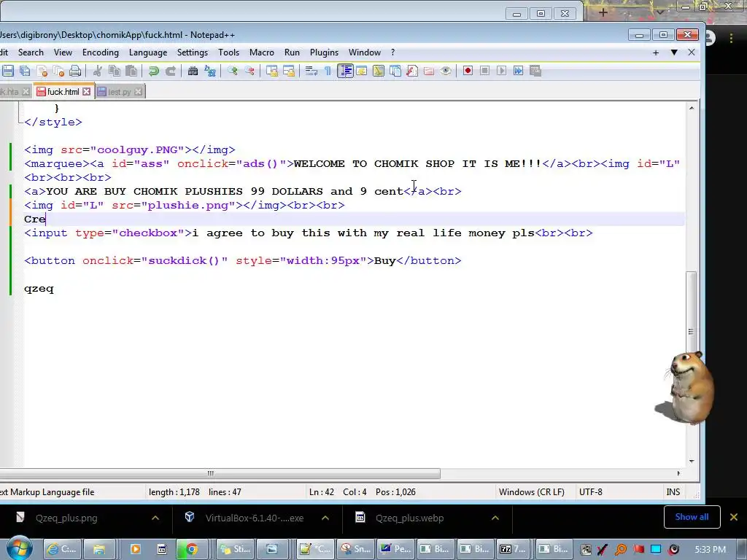Toggle the Monitoring eye icon
The width and height of the screenshot is (747, 560).
[x=446, y=71]
